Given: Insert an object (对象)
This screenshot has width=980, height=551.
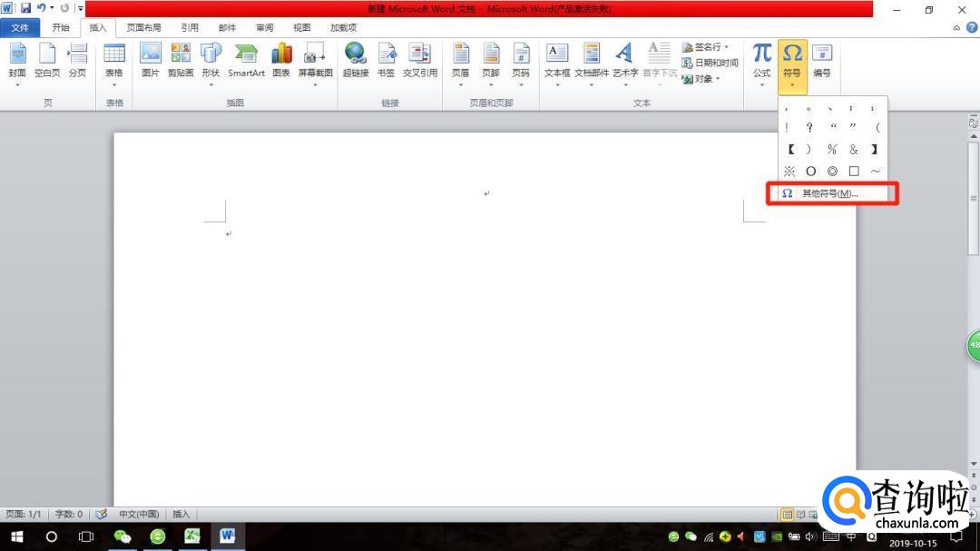Looking at the screenshot, I should click(701, 79).
